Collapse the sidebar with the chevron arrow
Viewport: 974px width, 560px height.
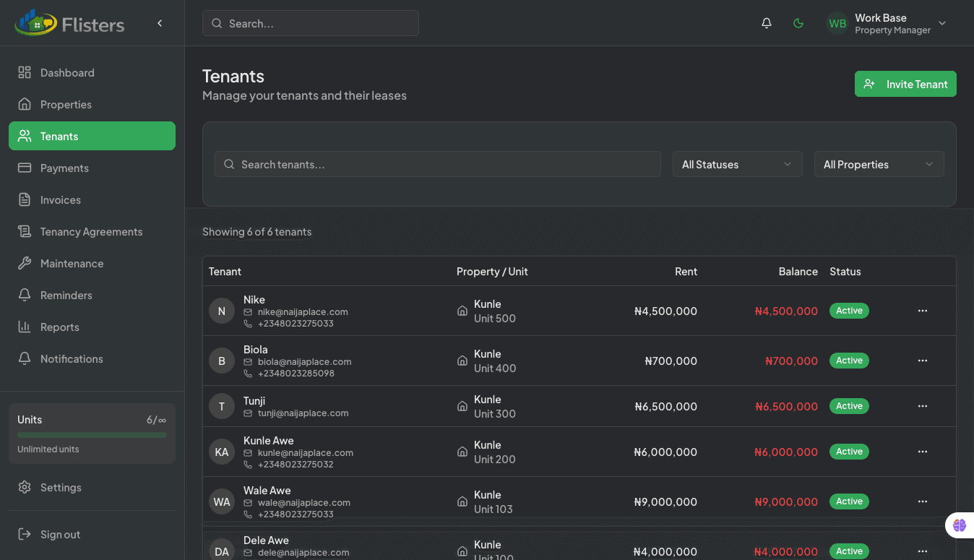point(160,23)
